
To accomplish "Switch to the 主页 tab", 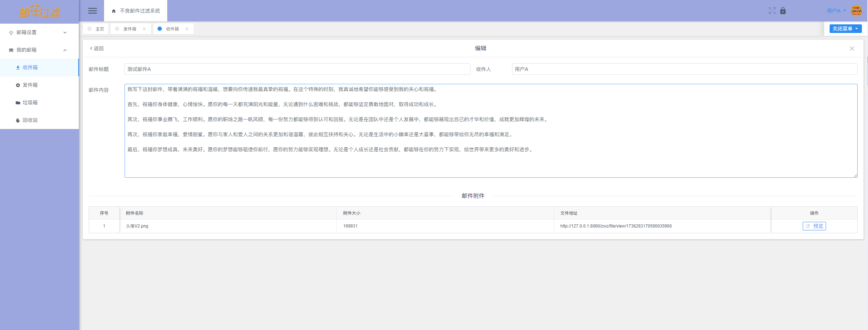I will tap(99, 29).
